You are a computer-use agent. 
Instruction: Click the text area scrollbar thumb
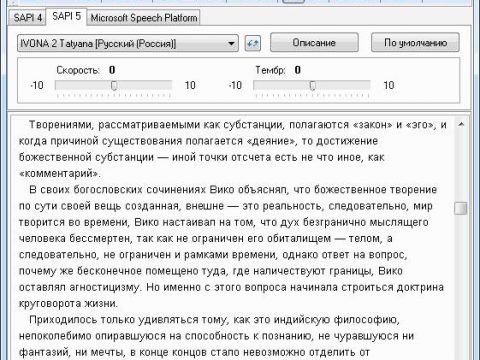(x=461, y=208)
